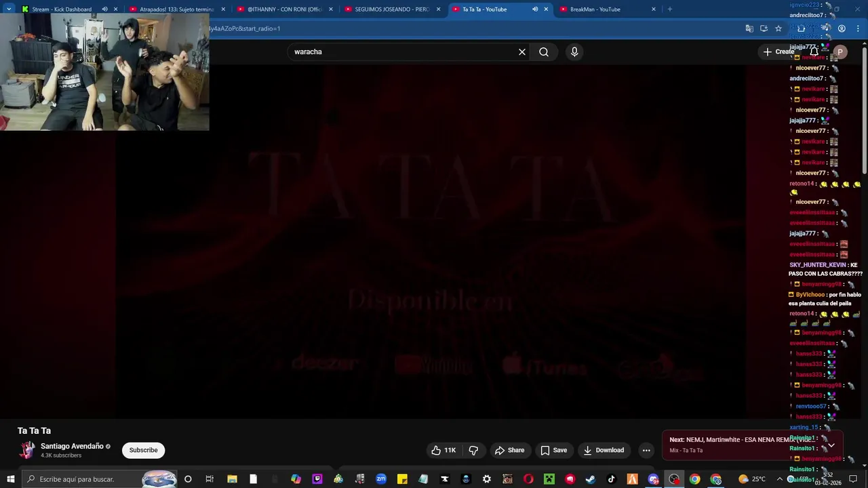
Task: Click the YouTube search magnifier button
Action: [544, 52]
